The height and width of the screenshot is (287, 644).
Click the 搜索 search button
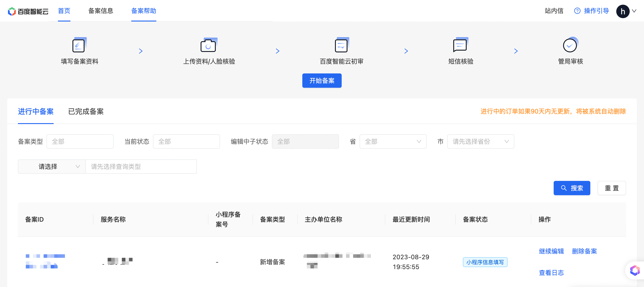[x=572, y=188]
